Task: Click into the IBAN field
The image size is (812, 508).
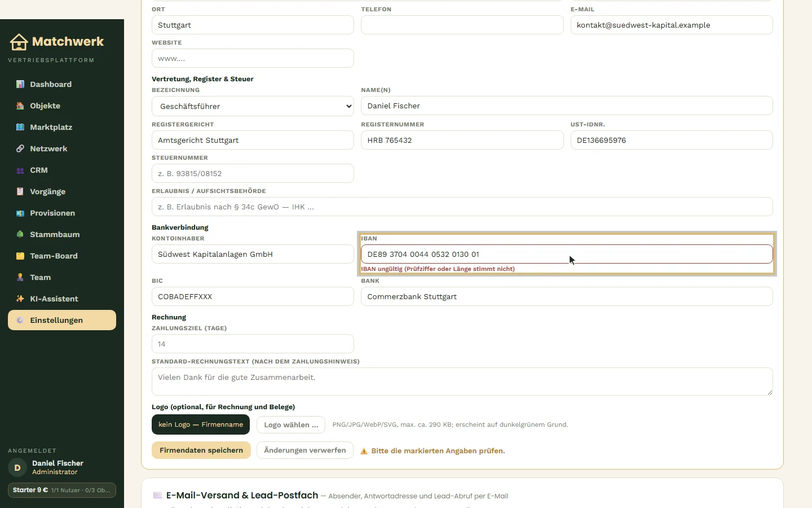Action: point(567,254)
